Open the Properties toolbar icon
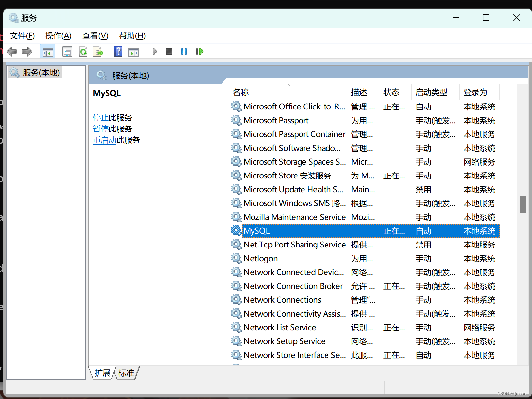This screenshot has height=399, width=532. click(x=67, y=52)
